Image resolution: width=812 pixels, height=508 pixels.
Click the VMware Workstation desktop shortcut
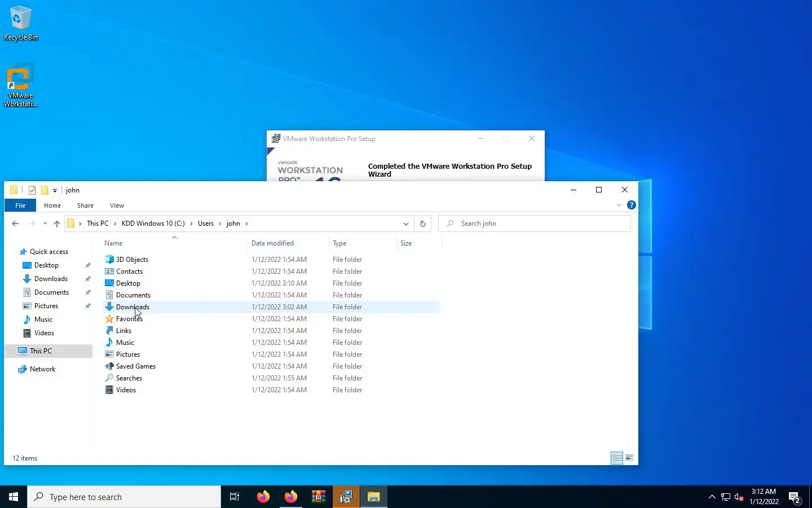pos(21,86)
